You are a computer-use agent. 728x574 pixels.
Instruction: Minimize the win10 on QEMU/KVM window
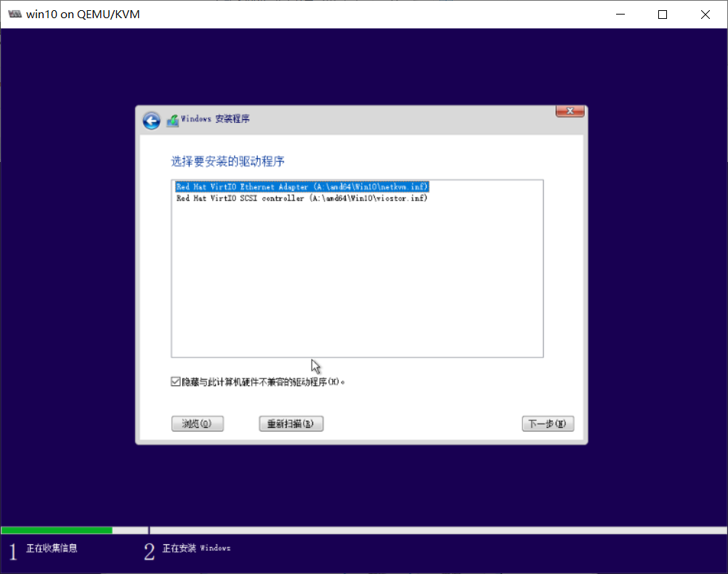[620, 15]
